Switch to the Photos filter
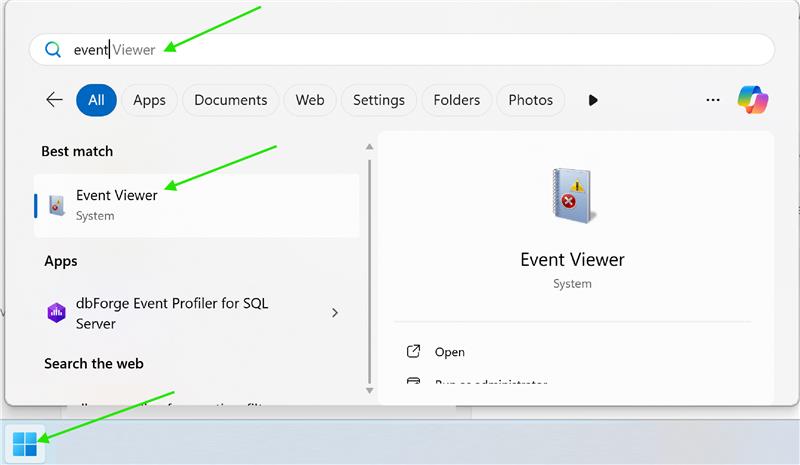 coord(531,100)
